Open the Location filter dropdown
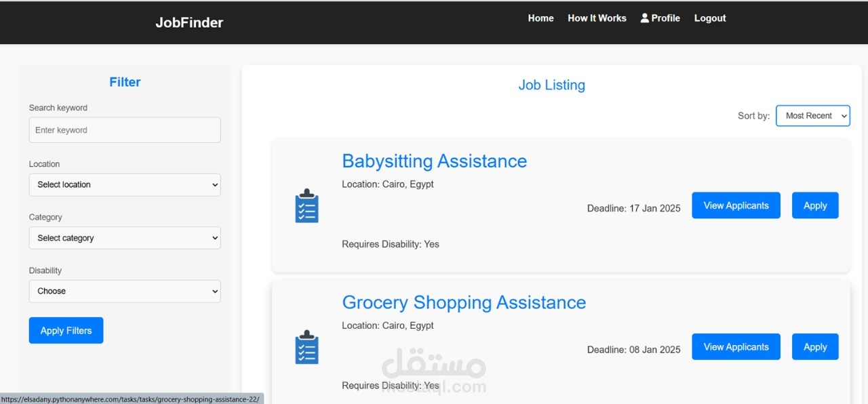The width and height of the screenshot is (868, 404). tap(125, 184)
